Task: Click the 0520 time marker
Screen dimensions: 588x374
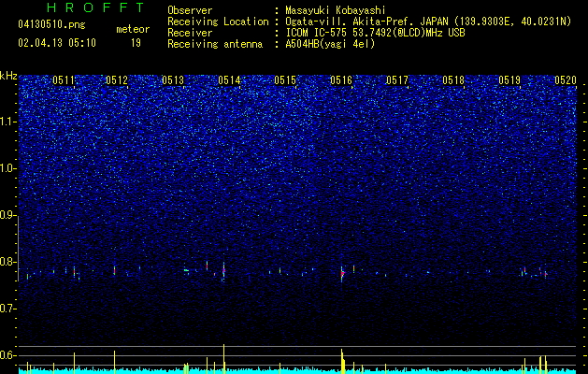Action: [566, 80]
